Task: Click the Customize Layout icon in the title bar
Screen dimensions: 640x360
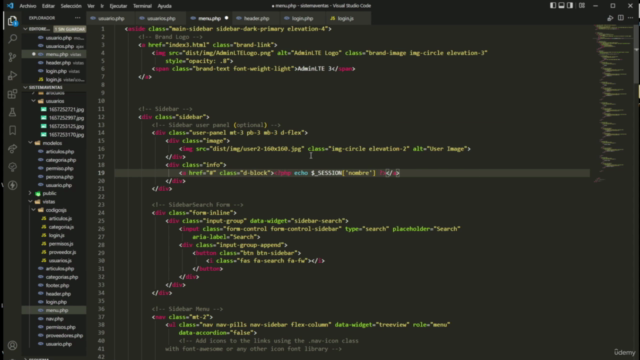Action: coord(582,6)
